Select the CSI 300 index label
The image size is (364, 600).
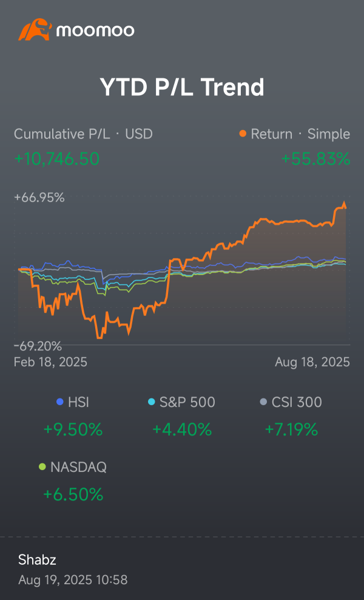pos(297,402)
